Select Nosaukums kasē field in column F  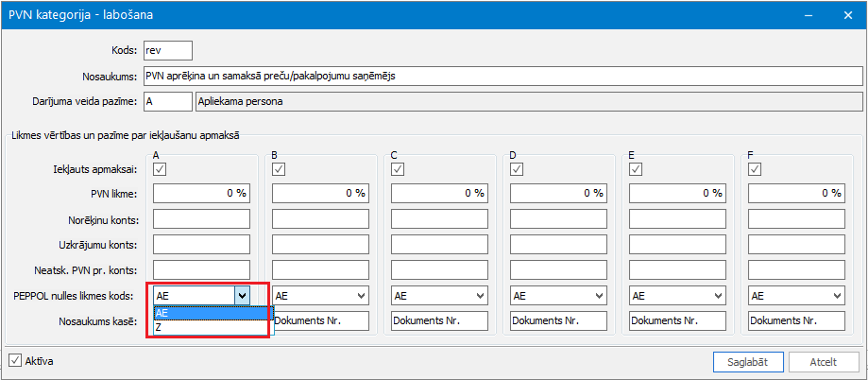796,320
